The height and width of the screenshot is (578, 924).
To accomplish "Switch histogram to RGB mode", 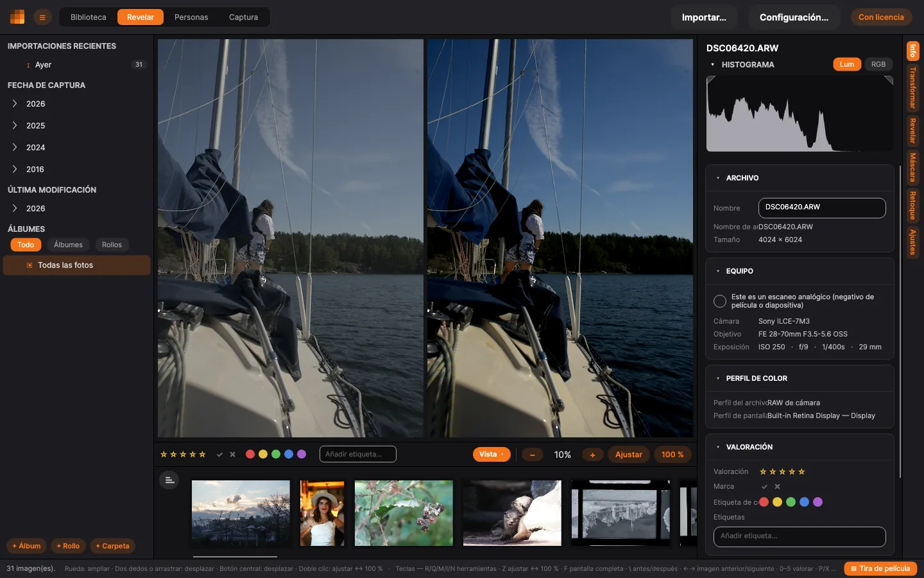I will [x=878, y=64].
